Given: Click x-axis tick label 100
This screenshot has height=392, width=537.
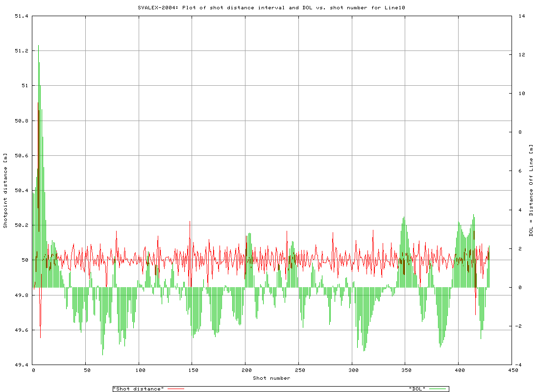Looking at the screenshot, I should 139,371.
